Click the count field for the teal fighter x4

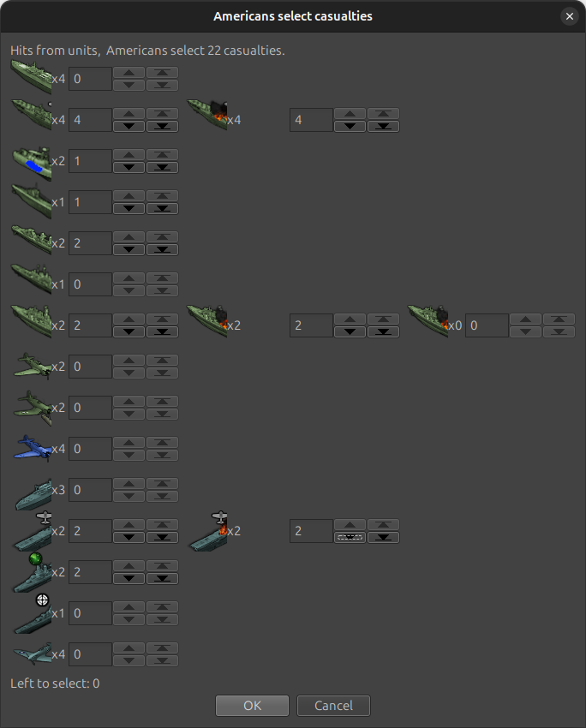(91, 654)
